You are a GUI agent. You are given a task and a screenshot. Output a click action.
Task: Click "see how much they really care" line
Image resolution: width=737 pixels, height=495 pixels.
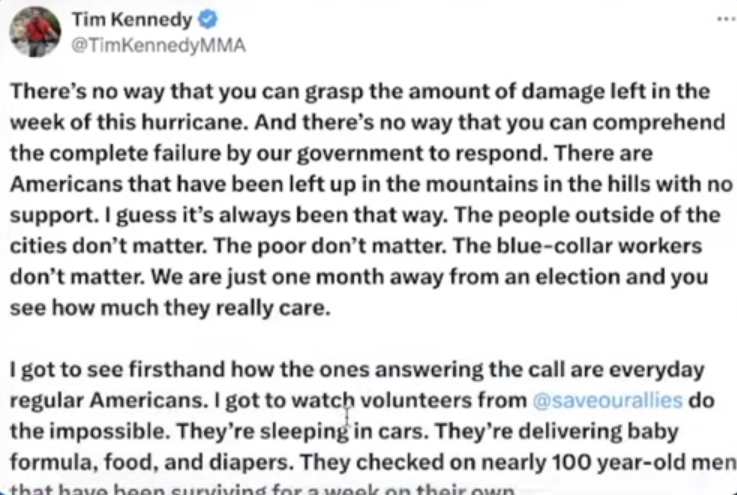(170, 308)
